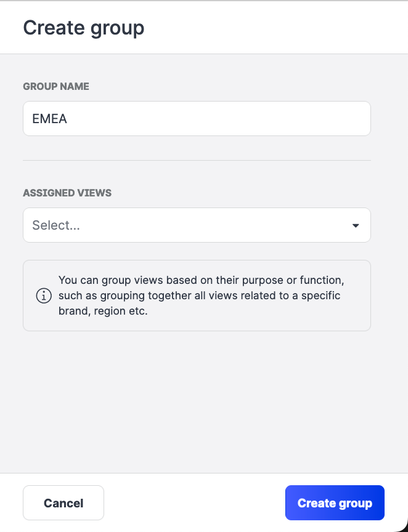408x532 pixels.
Task: Click the blue Create group button
Action: [335, 503]
